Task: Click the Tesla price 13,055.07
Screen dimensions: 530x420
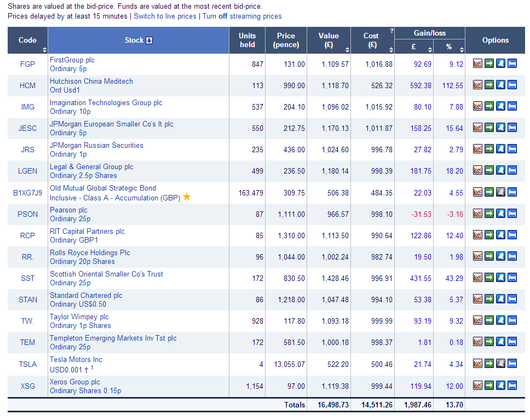Action: pos(289,364)
